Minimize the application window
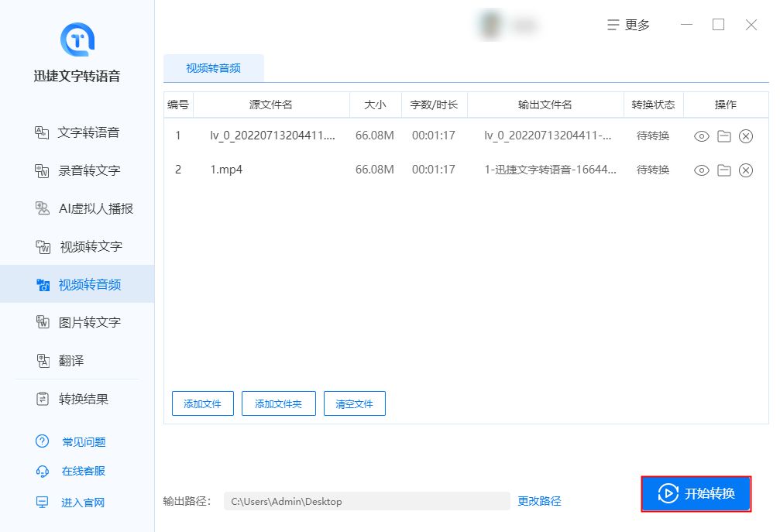Image resolution: width=780 pixels, height=532 pixels. point(686,24)
